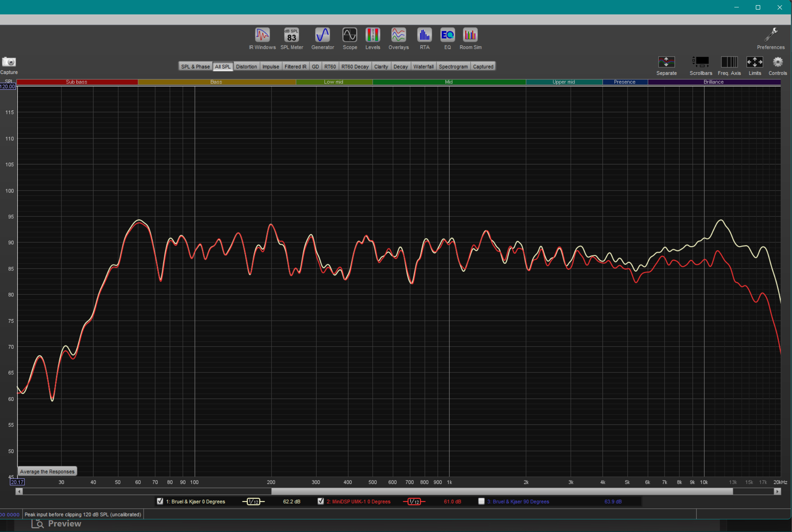Enable Bruel & Kjaer 90 Degrees trace
Image resolution: width=792 pixels, height=532 pixels.
(481, 501)
